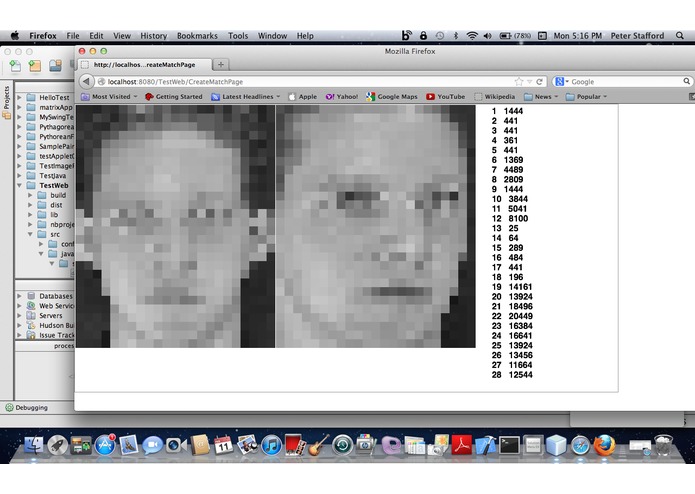The height and width of the screenshot is (494, 695).
Task: Open Spotlight search in menu bar
Action: click(679, 35)
